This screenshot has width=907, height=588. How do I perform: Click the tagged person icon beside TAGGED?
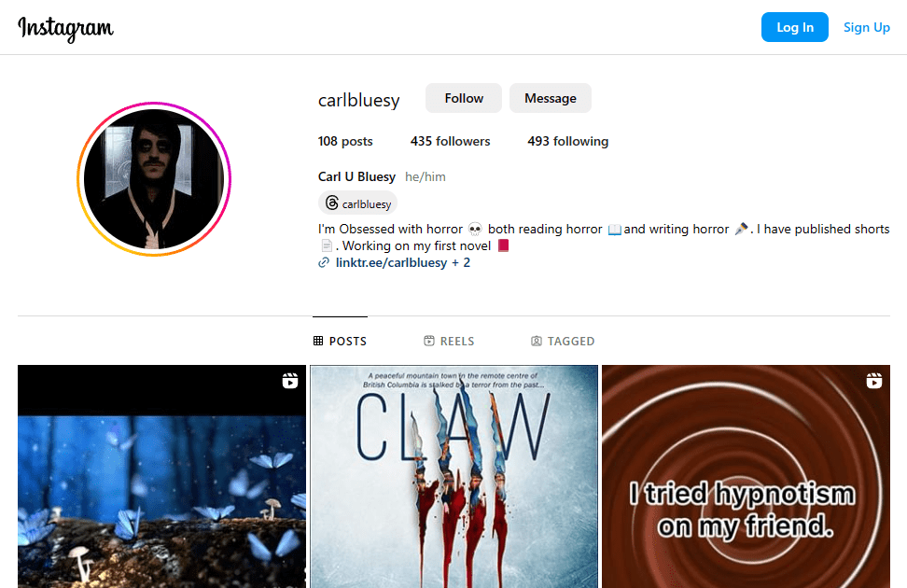[537, 341]
